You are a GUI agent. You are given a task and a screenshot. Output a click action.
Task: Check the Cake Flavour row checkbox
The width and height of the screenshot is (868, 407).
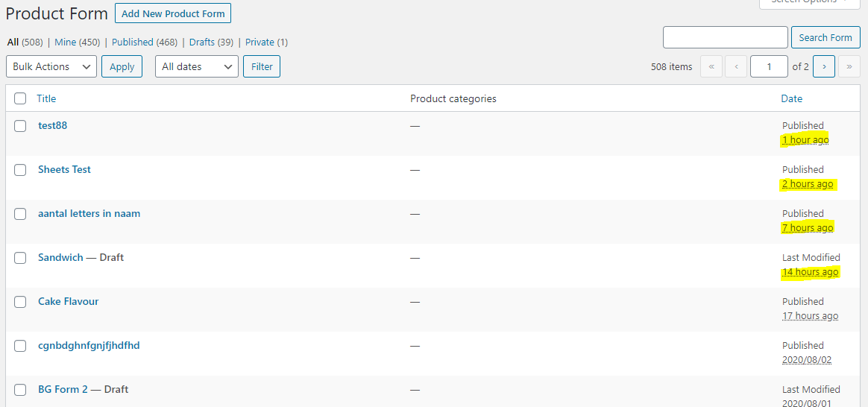pyautogui.click(x=20, y=302)
